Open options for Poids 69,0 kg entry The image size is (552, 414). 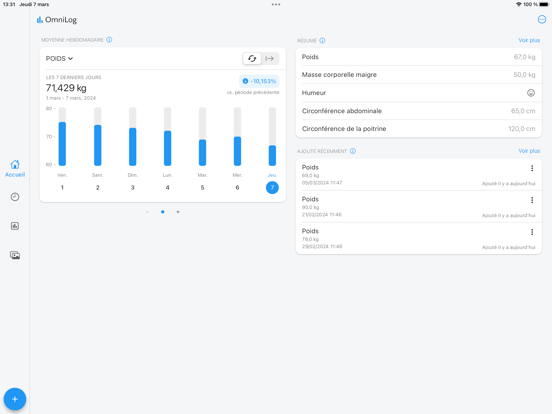[x=532, y=168]
